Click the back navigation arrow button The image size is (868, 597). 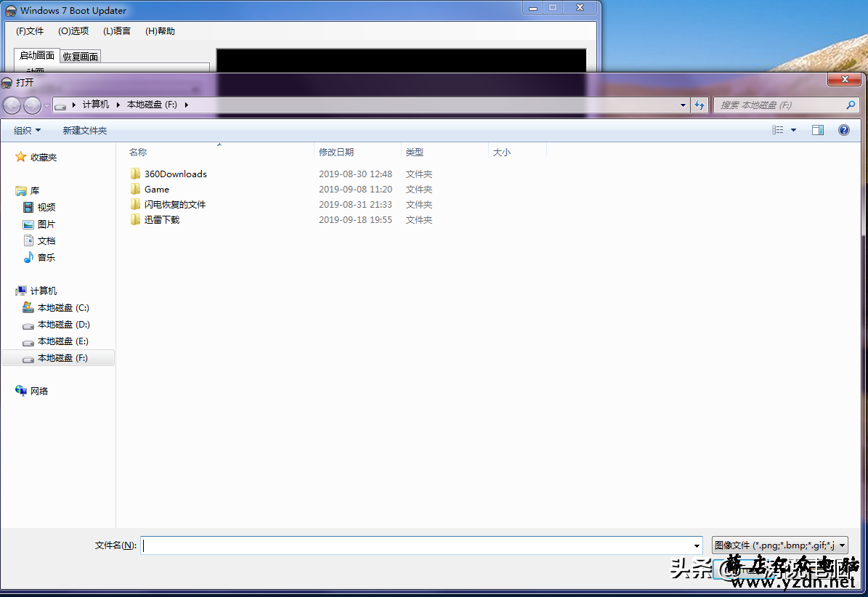(x=12, y=105)
